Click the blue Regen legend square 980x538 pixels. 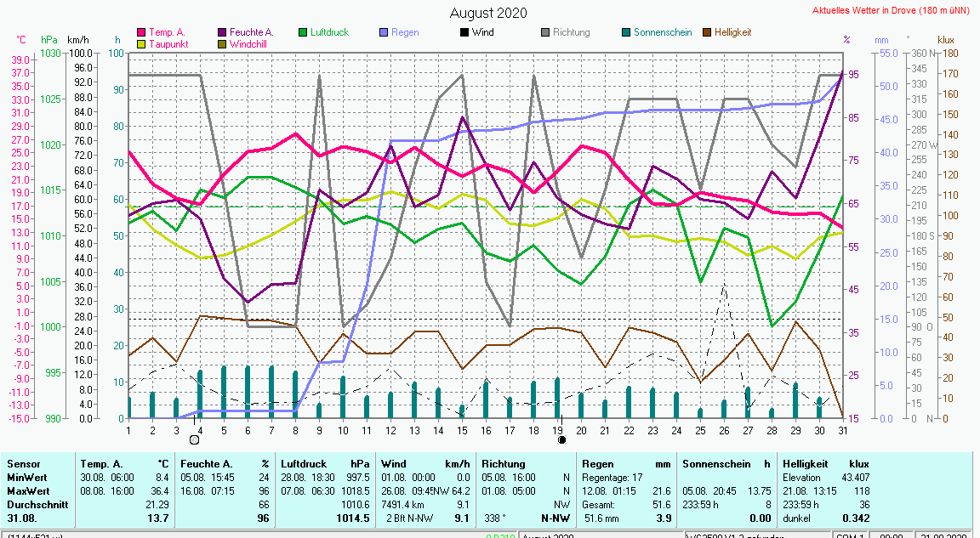pos(384,32)
